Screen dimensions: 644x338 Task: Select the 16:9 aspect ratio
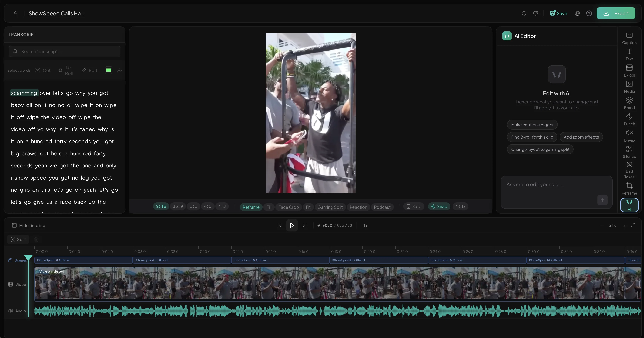point(178,206)
